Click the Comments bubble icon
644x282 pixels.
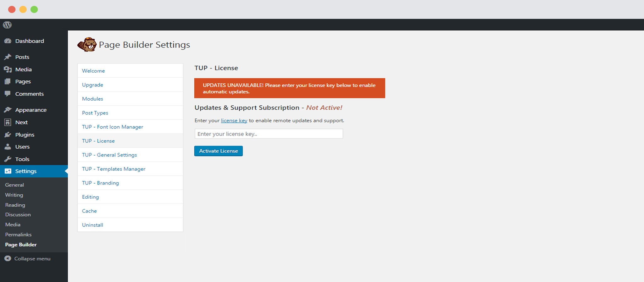pyautogui.click(x=8, y=94)
